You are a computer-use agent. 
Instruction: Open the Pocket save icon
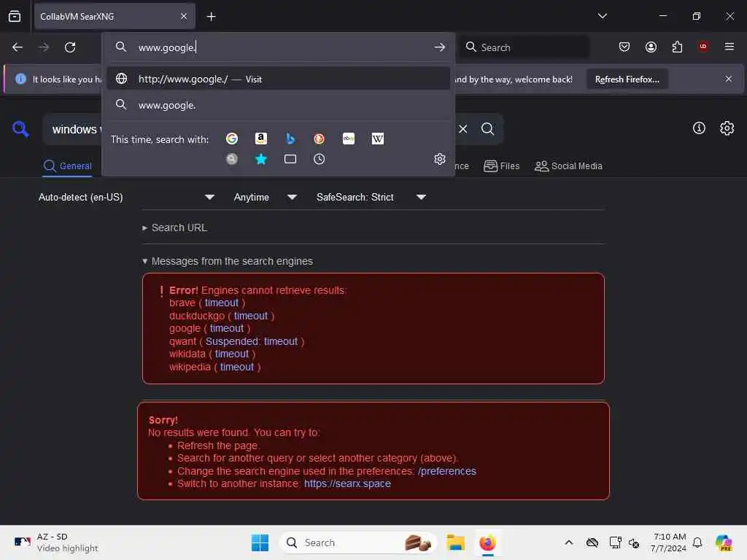624,47
